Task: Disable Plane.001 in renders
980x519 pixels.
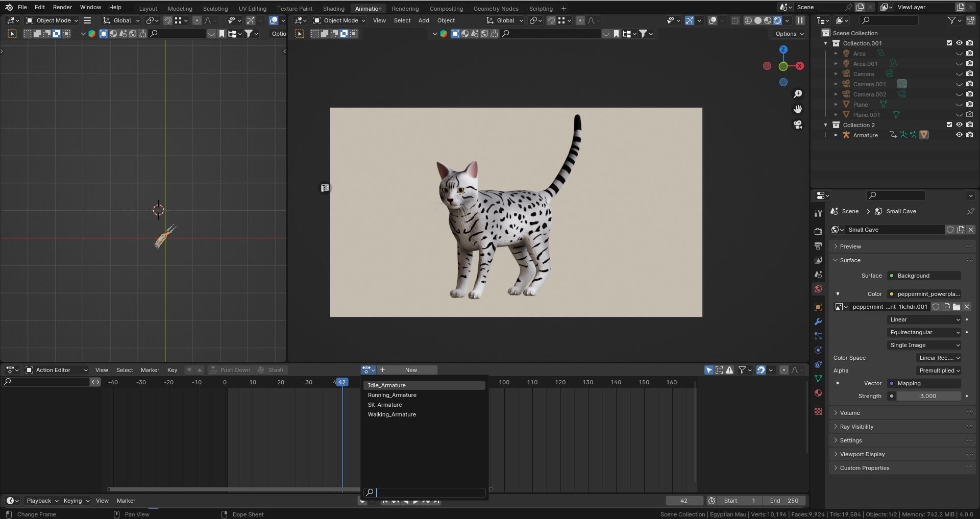Action: (x=969, y=115)
